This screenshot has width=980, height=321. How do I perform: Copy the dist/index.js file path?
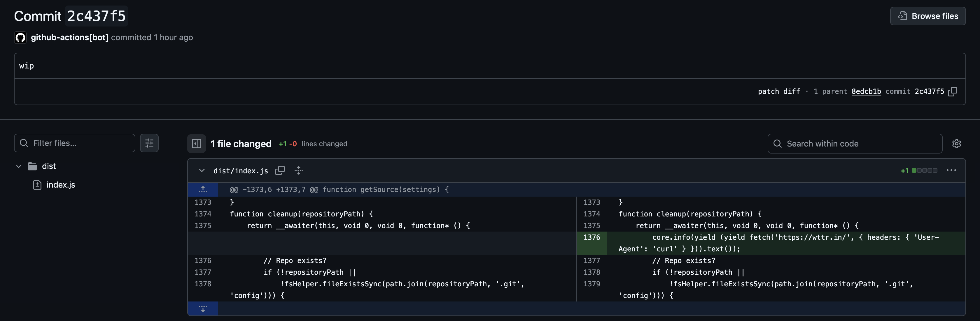pyautogui.click(x=280, y=171)
